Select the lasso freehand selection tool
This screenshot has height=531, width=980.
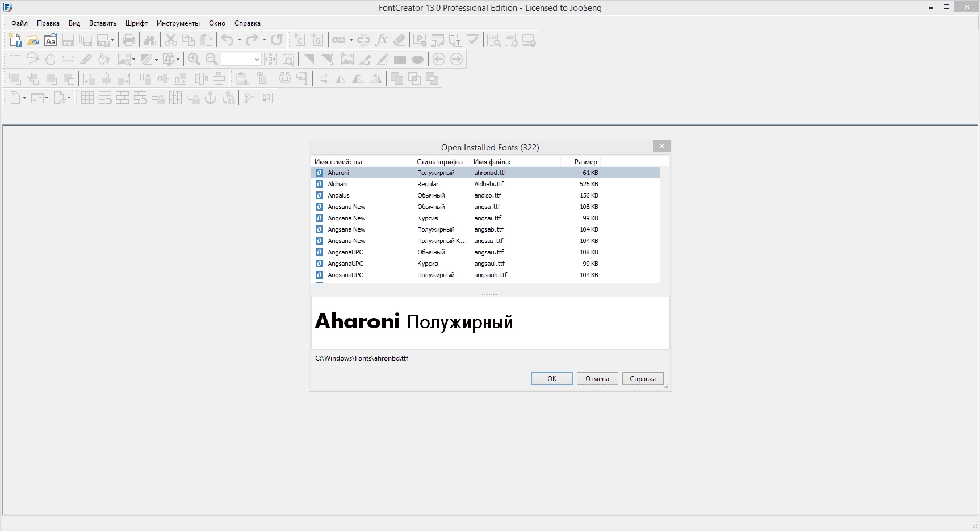(33, 59)
